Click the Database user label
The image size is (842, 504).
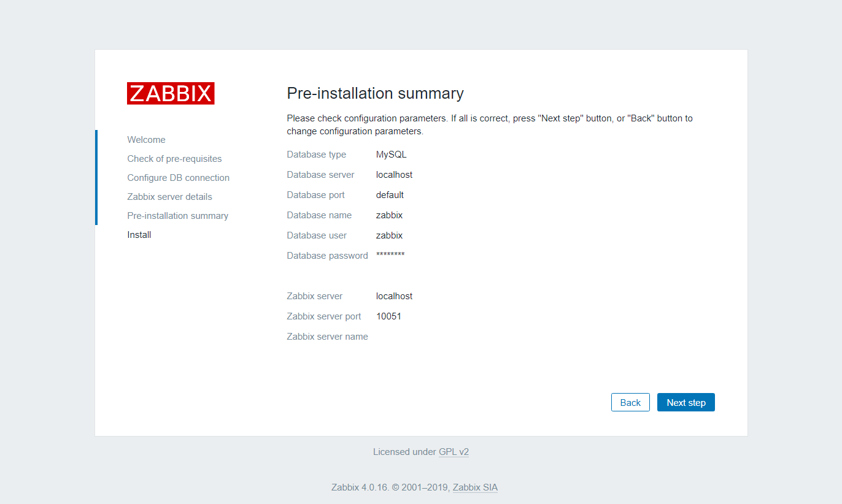[x=317, y=235]
